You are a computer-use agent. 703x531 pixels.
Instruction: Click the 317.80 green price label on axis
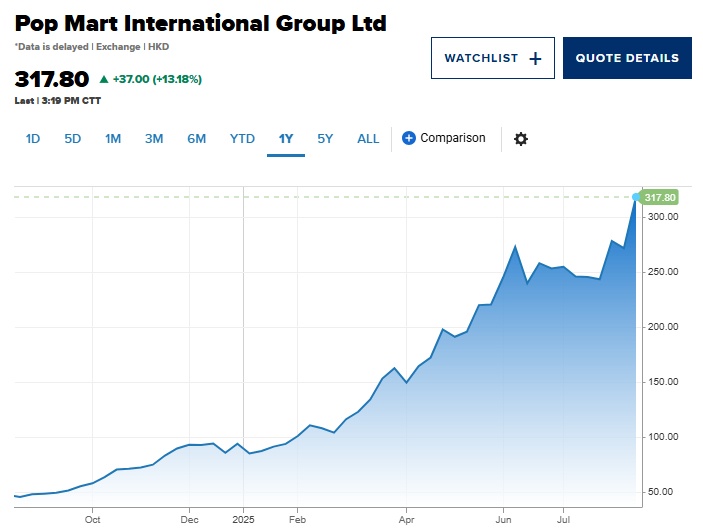click(x=660, y=198)
